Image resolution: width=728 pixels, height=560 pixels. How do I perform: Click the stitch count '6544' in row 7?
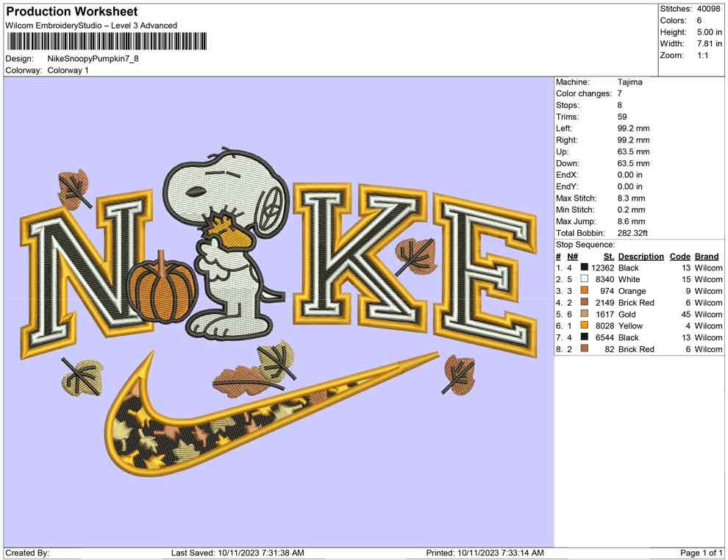point(605,337)
